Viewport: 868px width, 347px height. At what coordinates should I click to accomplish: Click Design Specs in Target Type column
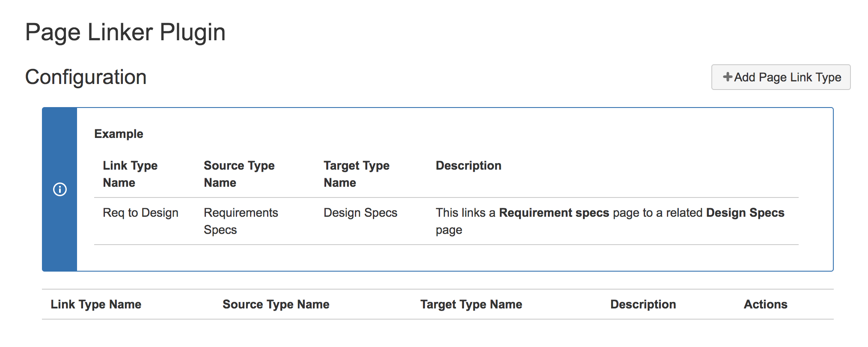point(360,213)
